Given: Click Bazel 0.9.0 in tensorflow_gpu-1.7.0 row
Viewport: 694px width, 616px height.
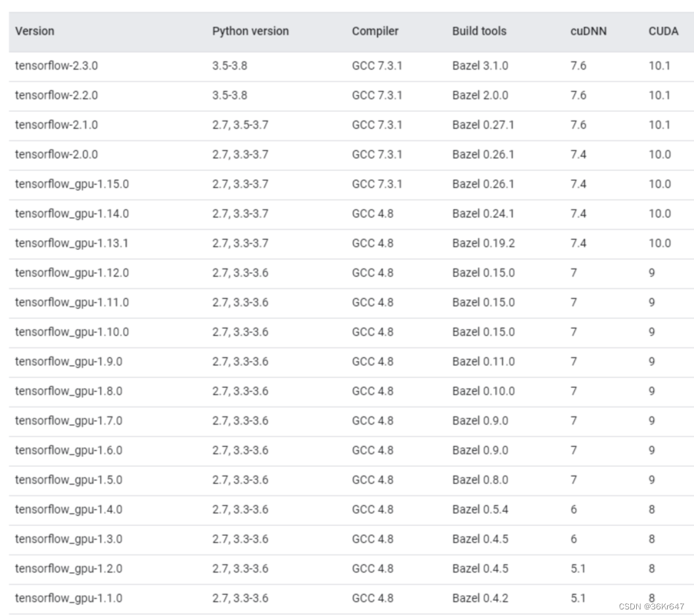Looking at the screenshot, I should coord(480,421).
